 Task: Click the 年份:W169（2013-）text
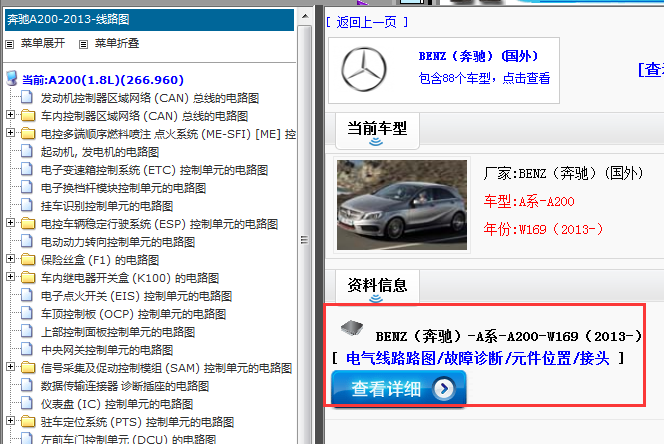[x=543, y=229]
